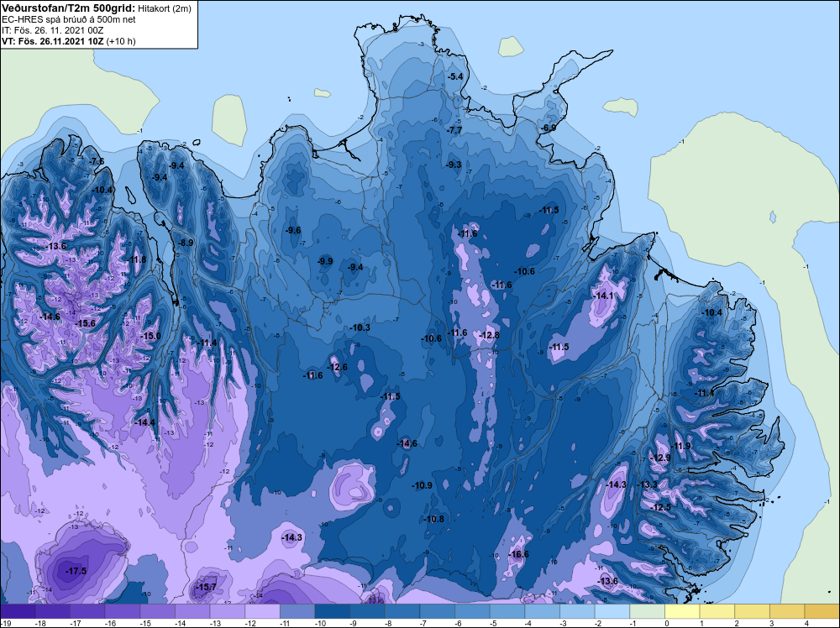This screenshot has width=840, height=628.
Task: Click the -13.3 temperature label
Action: point(647,484)
